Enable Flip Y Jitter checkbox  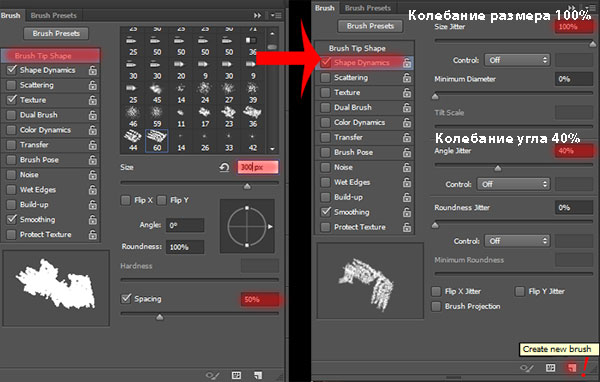click(520, 291)
